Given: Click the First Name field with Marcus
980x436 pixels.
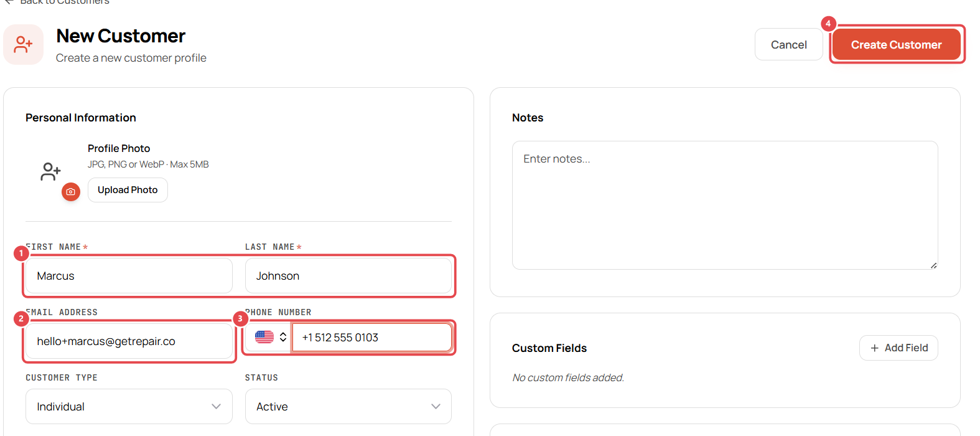Looking at the screenshot, I should (x=129, y=276).
